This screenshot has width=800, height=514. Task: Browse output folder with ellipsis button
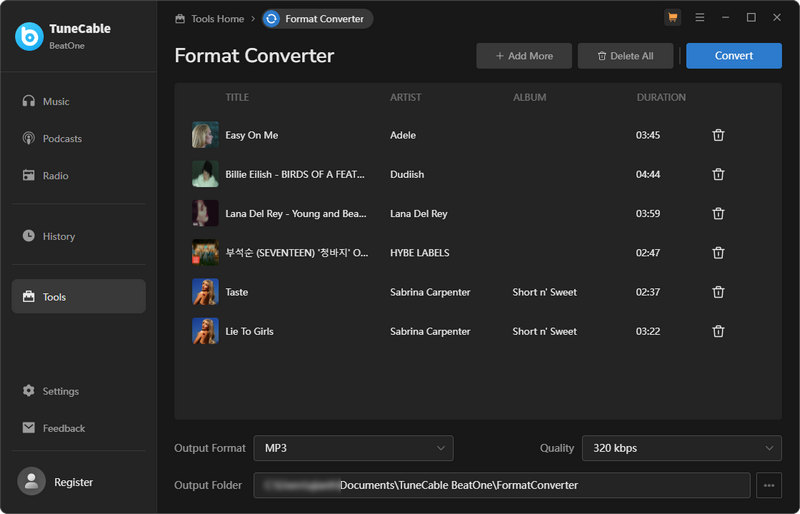[x=769, y=485]
